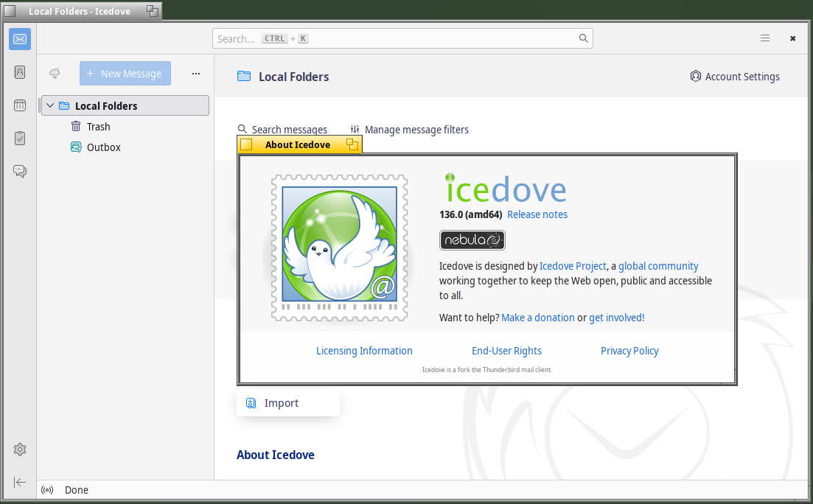Click the Make a donation link
This screenshot has height=504, width=813.
[x=537, y=318]
